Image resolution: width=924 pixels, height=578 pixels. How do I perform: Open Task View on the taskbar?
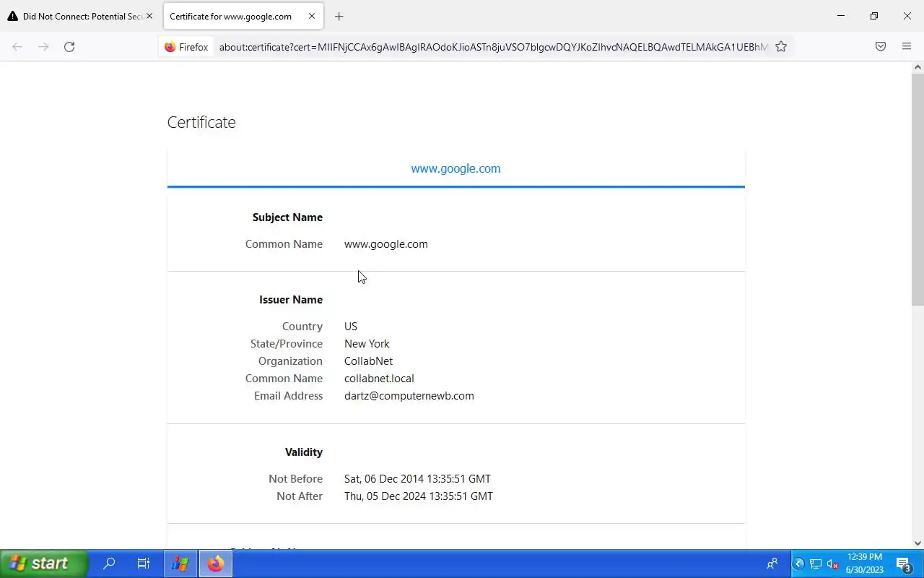coord(144,564)
